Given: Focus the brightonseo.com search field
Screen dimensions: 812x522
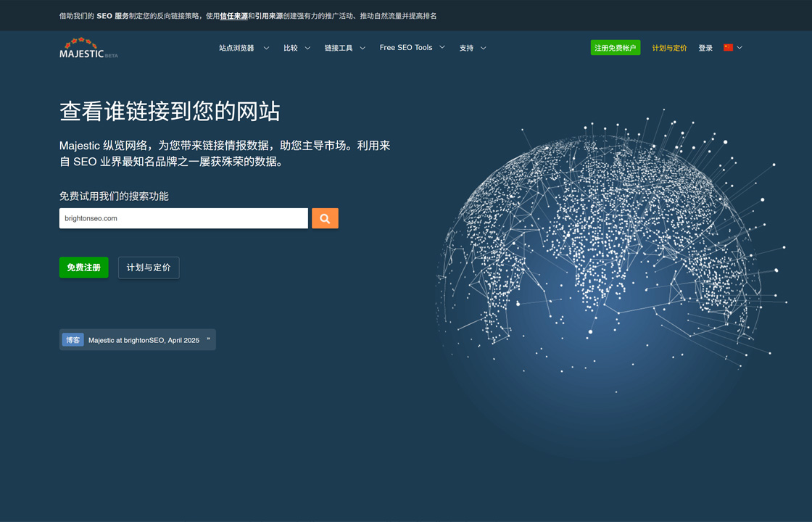Looking at the screenshot, I should 183,218.
